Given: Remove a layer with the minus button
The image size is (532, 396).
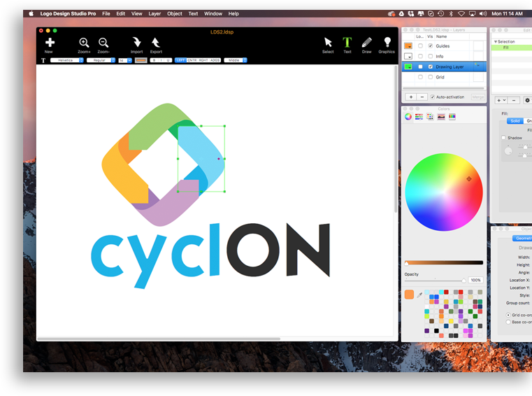Looking at the screenshot, I should [x=422, y=97].
